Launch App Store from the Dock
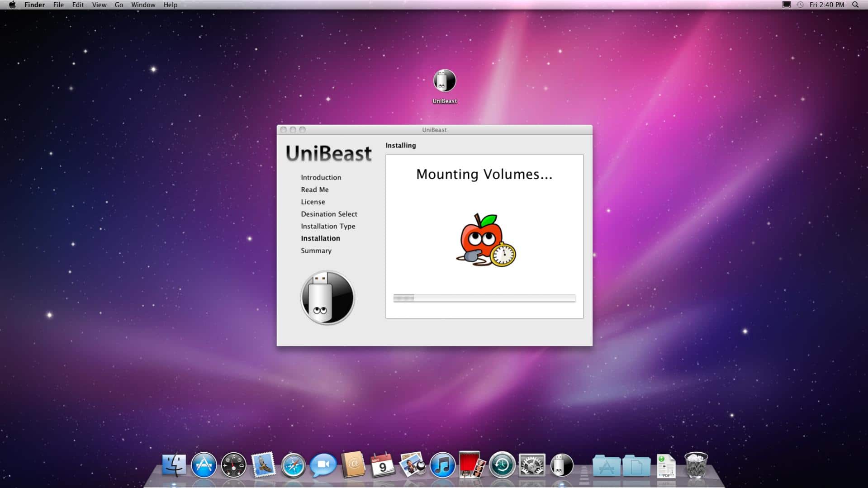Screen dimensions: 868x488 click(204, 465)
